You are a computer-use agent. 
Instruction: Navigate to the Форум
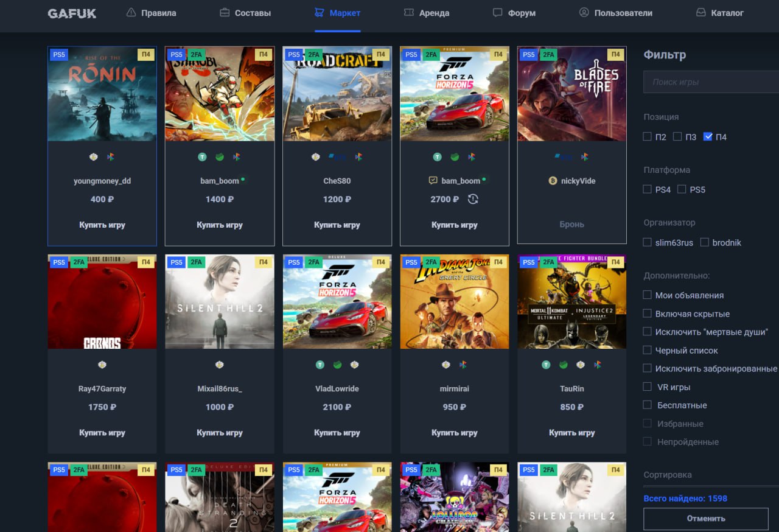pyautogui.click(x=514, y=13)
